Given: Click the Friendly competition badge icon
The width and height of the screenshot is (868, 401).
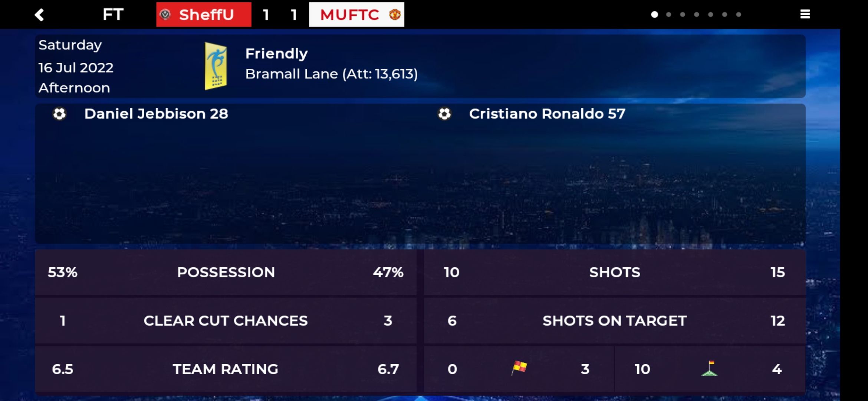Looking at the screenshot, I should pyautogui.click(x=216, y=66).
